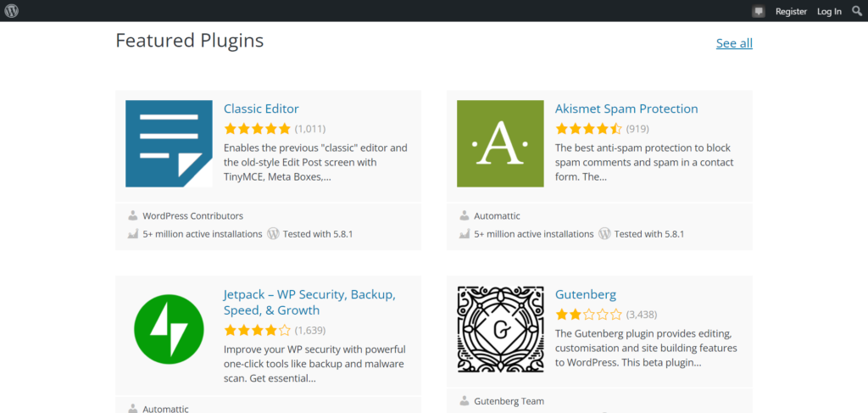Click the Jetpack security description text
This screenshot has height=413, width=868.
point(314,365)
